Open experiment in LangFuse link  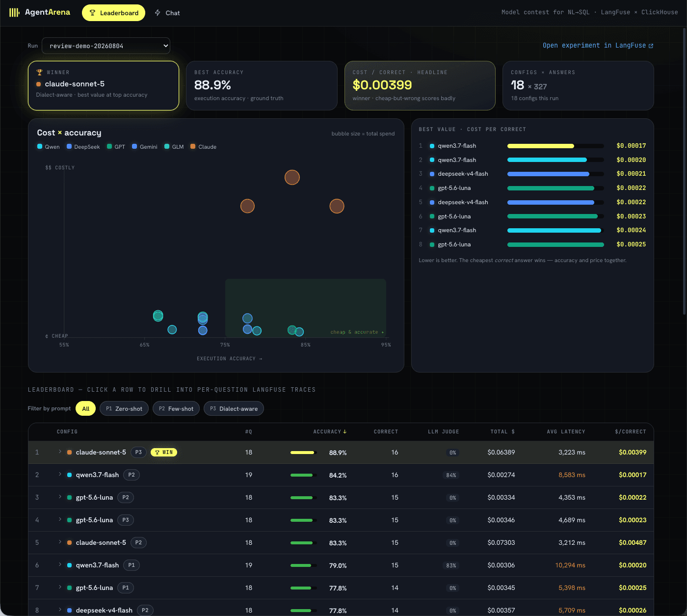click(x=598, y=45)
